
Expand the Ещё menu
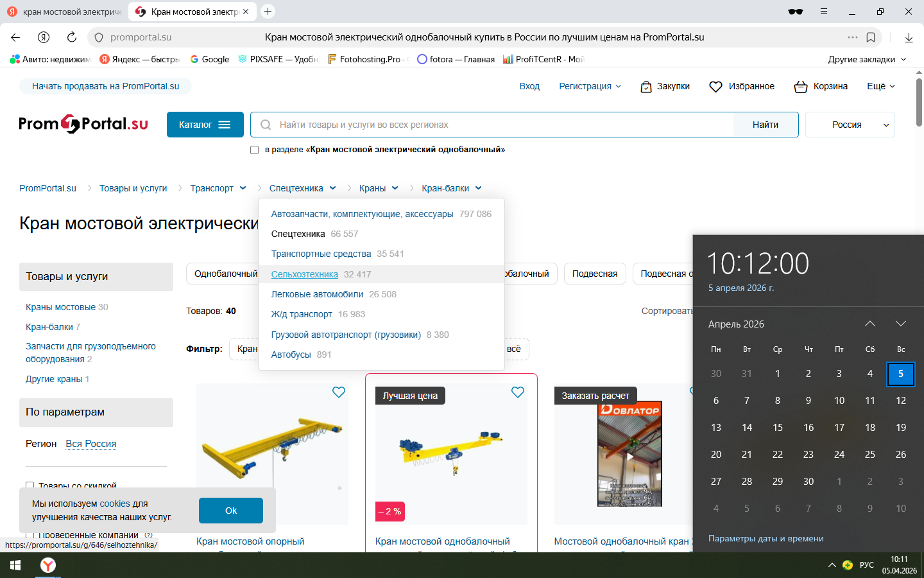coord(881,86)
